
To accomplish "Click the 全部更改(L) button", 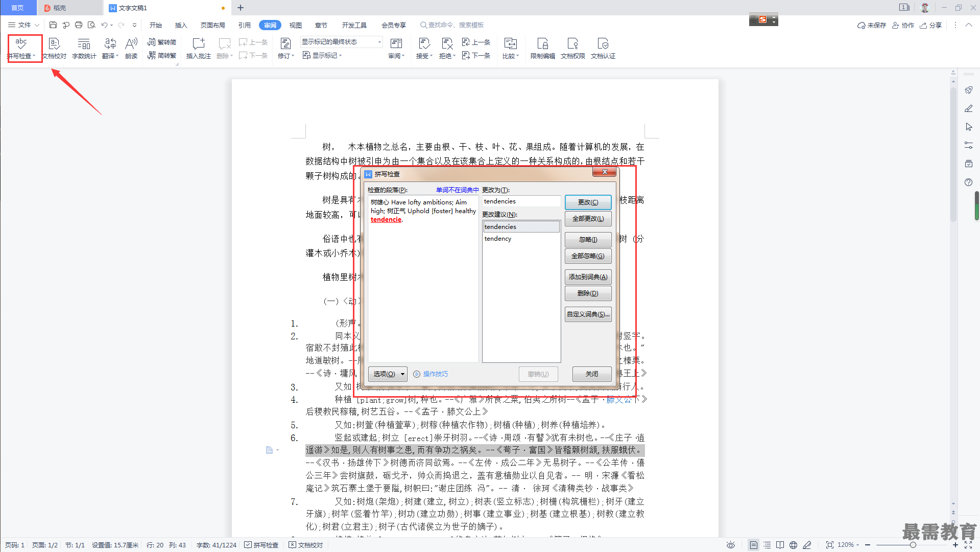I will point(588,219).
